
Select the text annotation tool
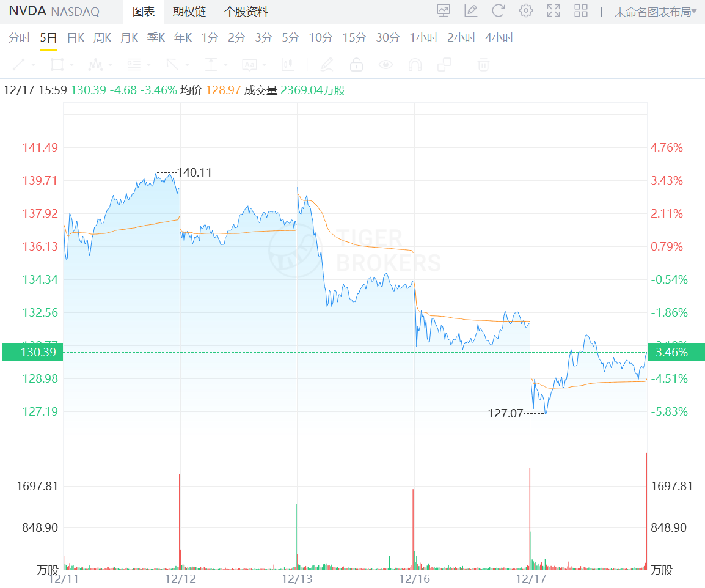pyautogui.click(x=249, y=65)
